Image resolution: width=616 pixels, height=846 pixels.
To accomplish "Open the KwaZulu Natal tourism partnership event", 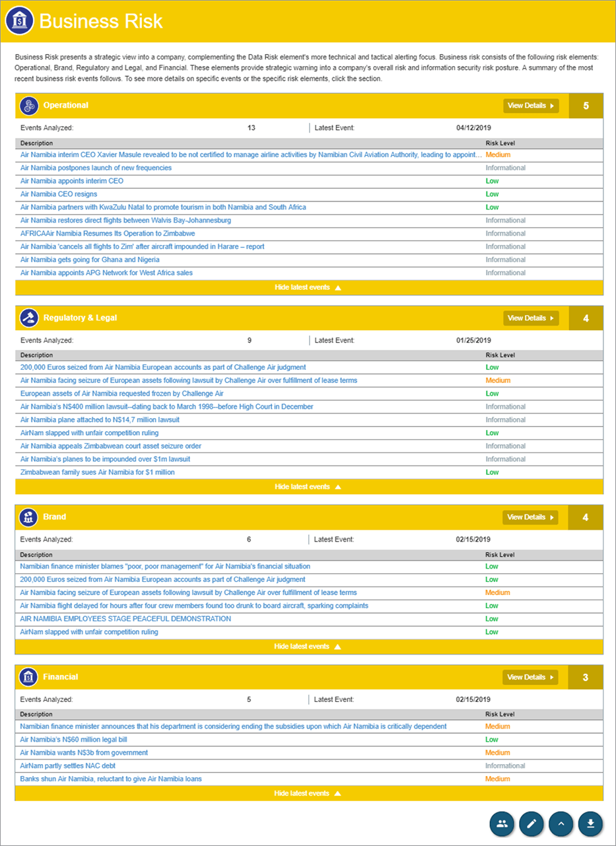I will (163, 207).
